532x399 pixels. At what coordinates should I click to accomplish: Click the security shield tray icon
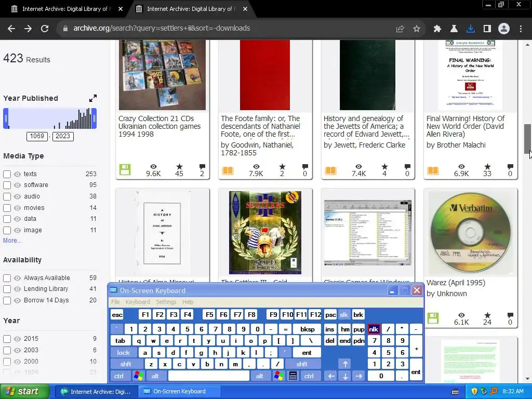(x=474, y=392)
